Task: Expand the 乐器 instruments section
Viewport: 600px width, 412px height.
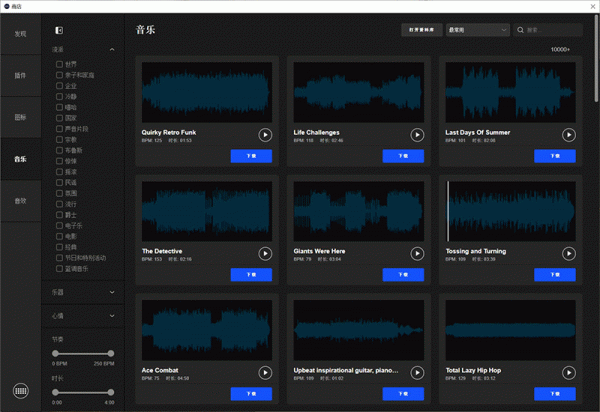Action: (111, 292)
